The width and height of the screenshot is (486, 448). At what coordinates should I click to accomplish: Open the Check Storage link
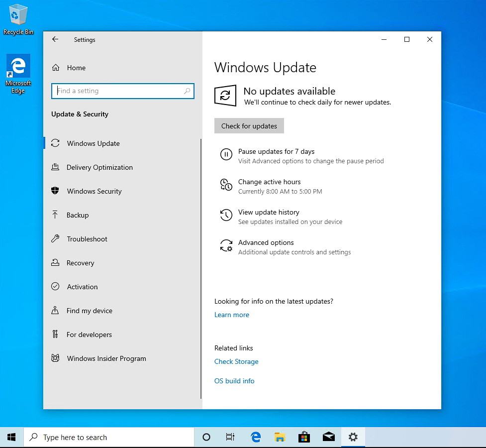coord(236,361)
